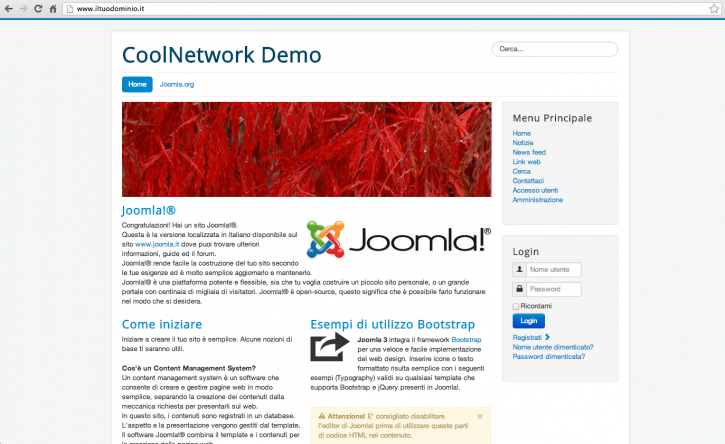725x444 pixels.
Task: Select Accesso utenti in Menu Principale
Action: [x=535, y=190]
